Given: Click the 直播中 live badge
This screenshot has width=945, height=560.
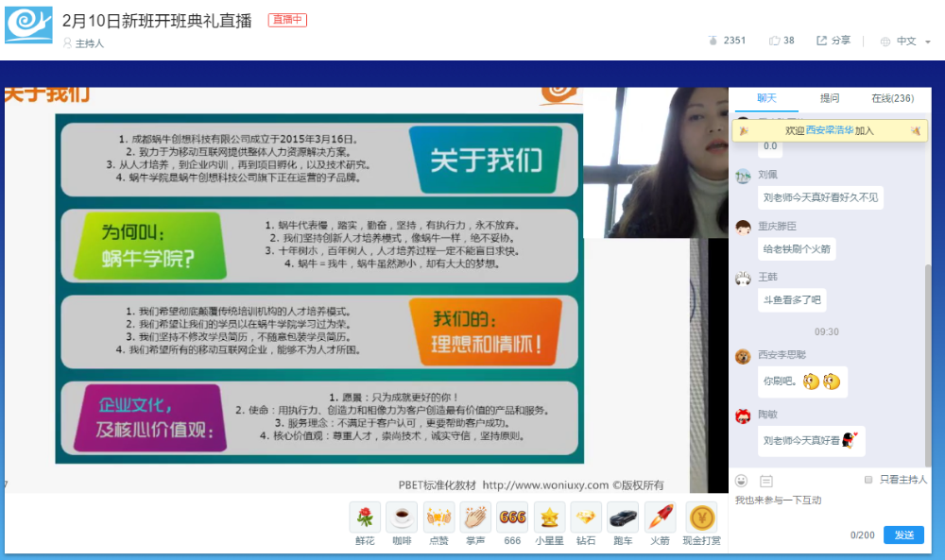Looking at the screenshot, I should (287, 20).
